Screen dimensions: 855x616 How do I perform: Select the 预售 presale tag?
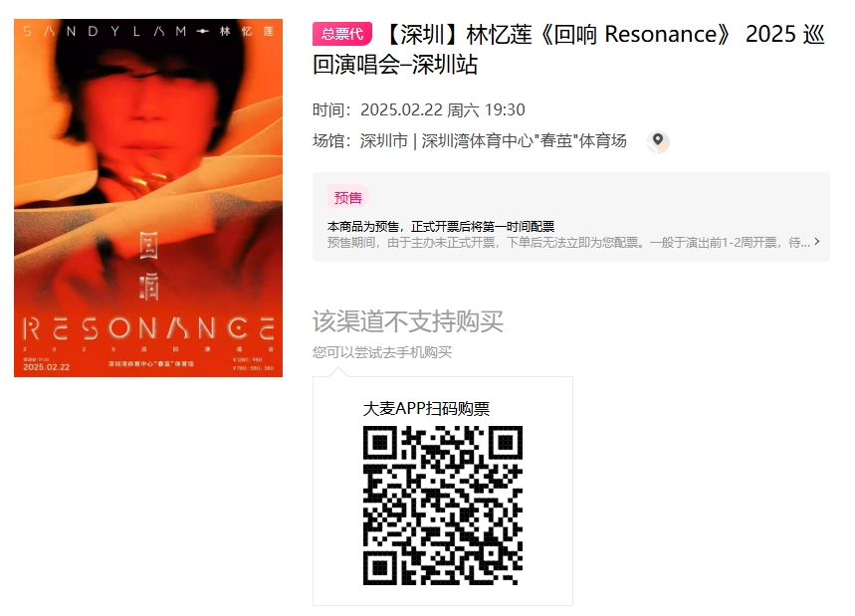348,197
